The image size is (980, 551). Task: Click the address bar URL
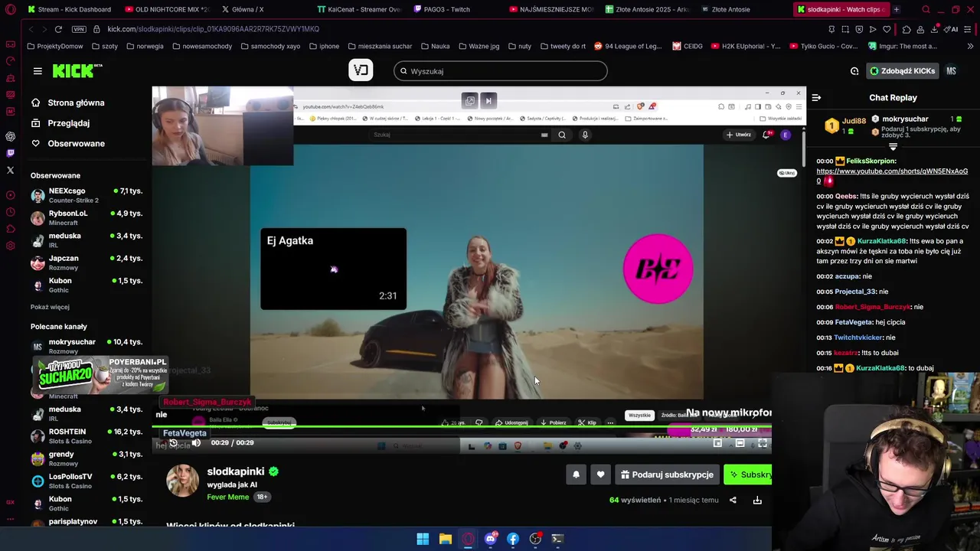213,29
